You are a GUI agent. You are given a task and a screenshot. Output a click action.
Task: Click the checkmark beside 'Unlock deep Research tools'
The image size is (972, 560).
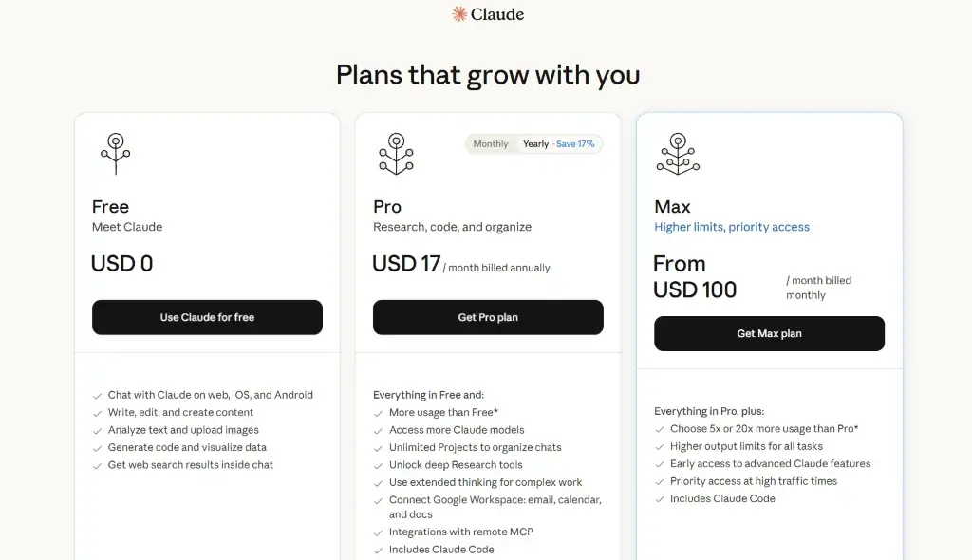click(378, 464)
